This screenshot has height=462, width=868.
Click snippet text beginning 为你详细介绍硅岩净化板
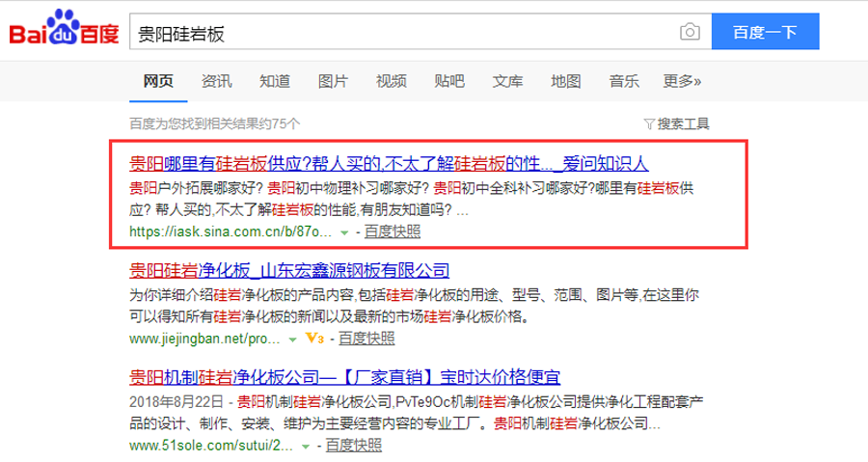coord(414,306)
